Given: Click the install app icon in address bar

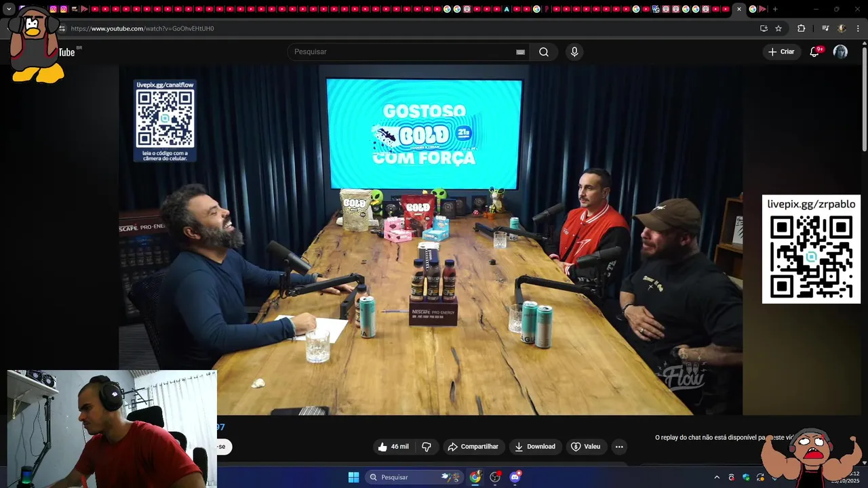Looking at the screenshot, I should tap(764, 28).
